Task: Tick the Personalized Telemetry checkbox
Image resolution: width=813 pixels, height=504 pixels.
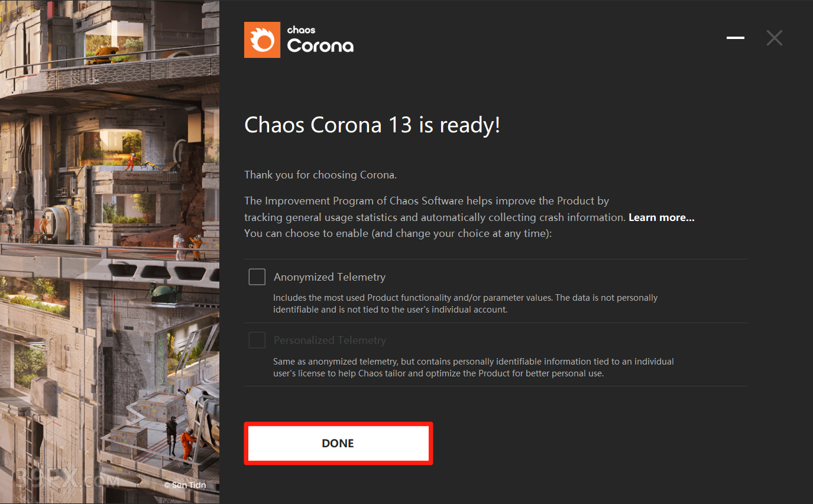Action: click(x=257, y=340)
